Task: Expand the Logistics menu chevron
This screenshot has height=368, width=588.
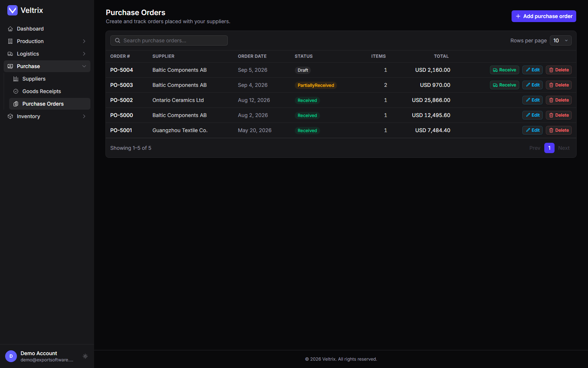Action: (x=84, y=54)
